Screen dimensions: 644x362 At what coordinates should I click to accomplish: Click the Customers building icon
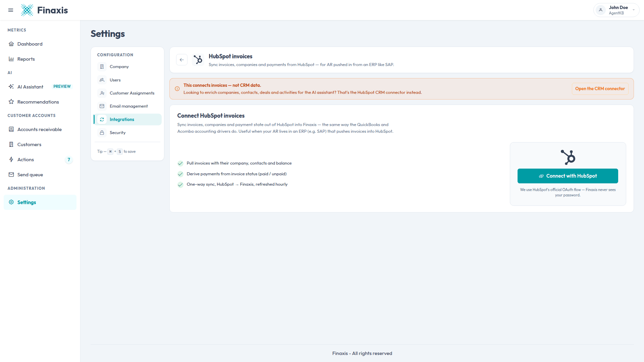(11, 144)
